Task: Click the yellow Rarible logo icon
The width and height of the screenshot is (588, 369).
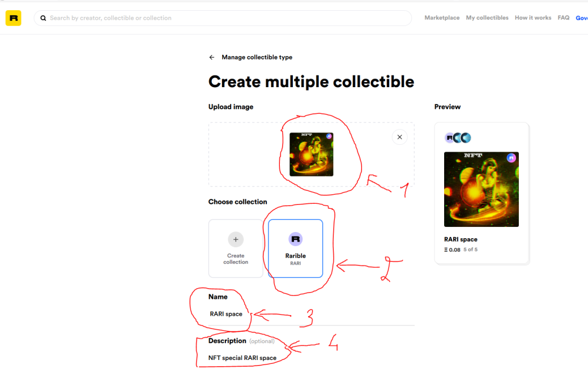Action: coord(14,18)
